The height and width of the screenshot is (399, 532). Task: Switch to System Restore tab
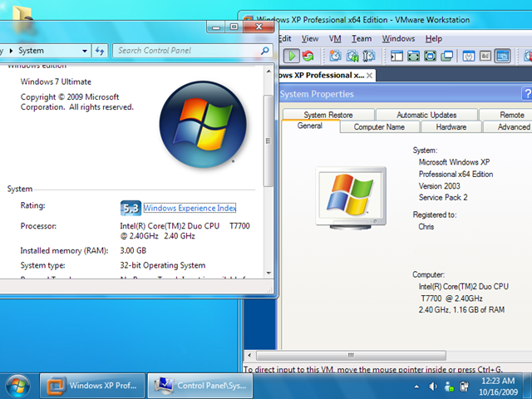[328, 115]
